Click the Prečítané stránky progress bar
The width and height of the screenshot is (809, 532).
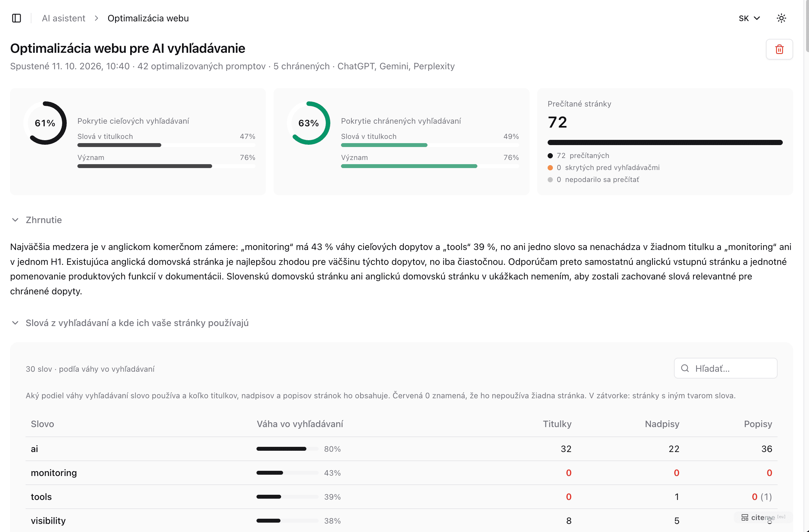point(665,142)
